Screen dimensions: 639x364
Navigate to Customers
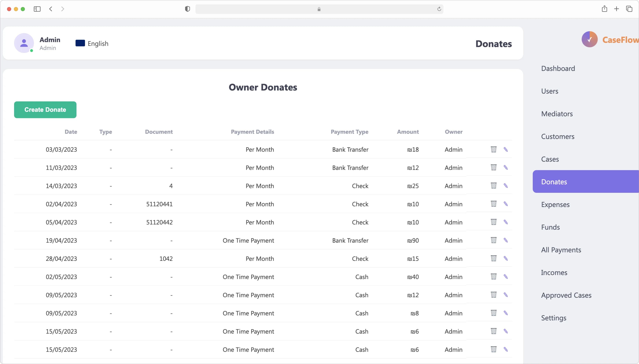point(558,137)
